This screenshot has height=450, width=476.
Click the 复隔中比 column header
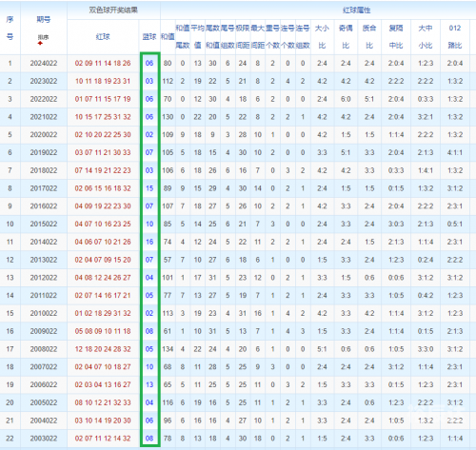[396, 37]
